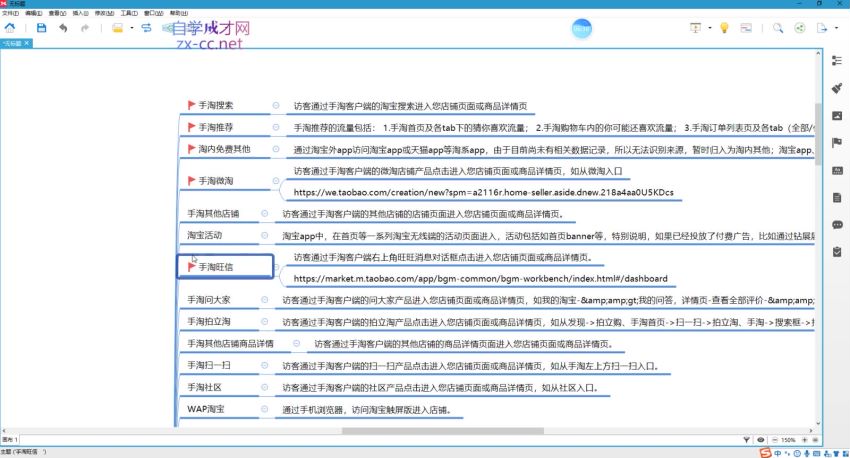The image size is (850, 458).
Task: Click the round blue badge in the toolbar
Action: 582,28
